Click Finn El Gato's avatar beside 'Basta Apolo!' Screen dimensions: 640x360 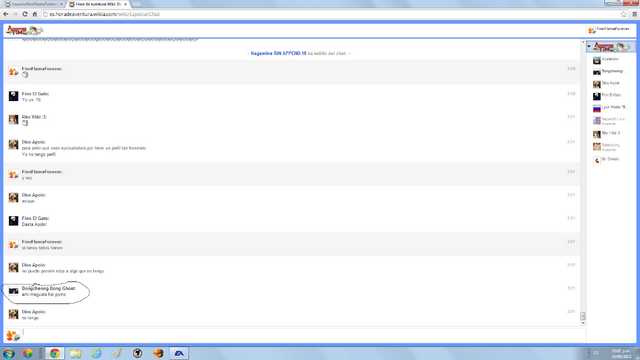(x=13, y=221)
